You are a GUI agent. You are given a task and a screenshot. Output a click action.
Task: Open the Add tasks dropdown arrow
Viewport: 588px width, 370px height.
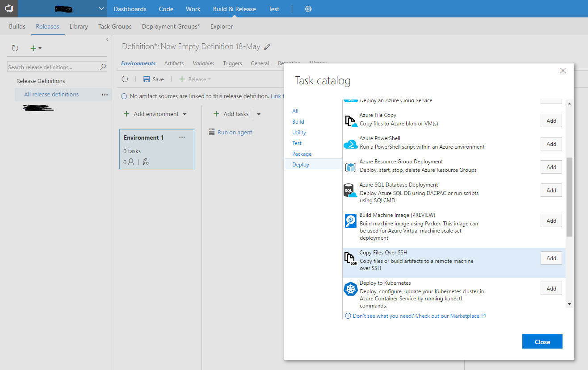point(259,114)
